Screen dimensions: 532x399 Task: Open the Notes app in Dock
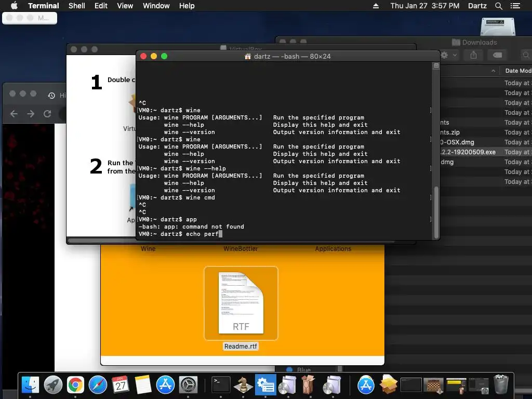(143, 385)
